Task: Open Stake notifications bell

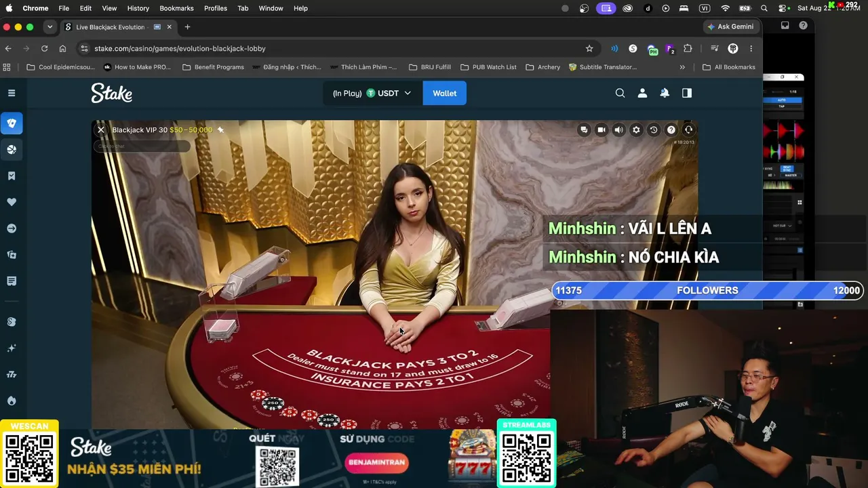Action: (x=665, y=93)
